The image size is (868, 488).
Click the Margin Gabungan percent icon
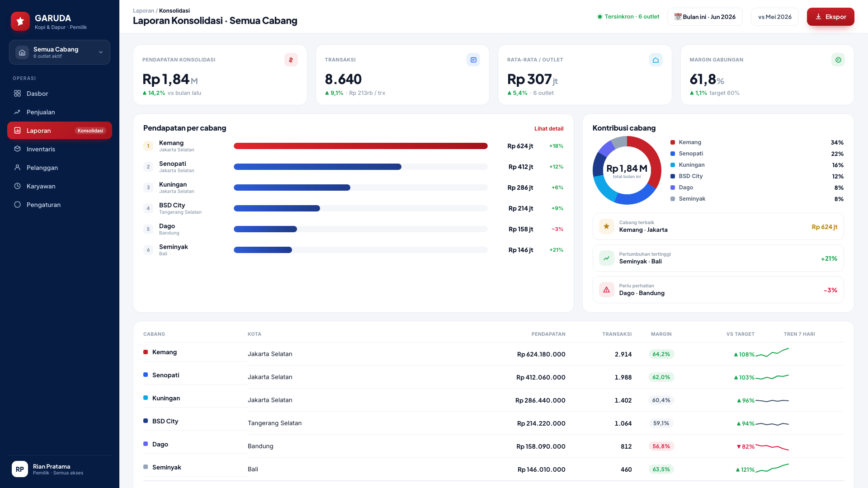coord(838,60)
